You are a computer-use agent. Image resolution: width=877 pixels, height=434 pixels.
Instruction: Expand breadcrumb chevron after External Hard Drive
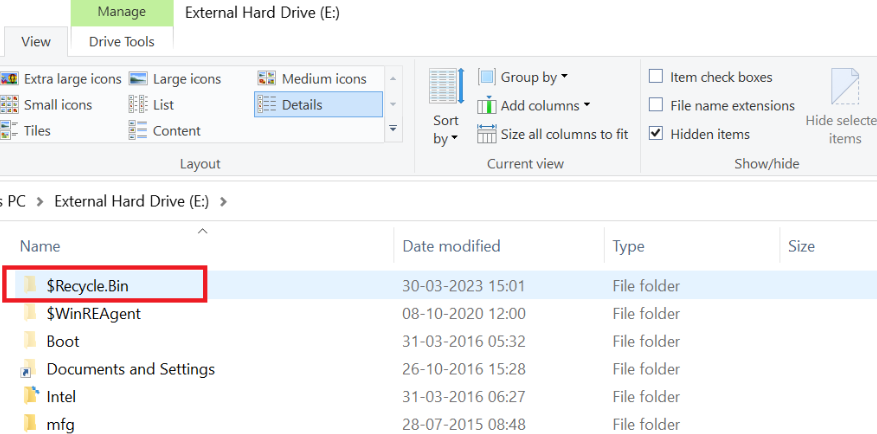point(224,201)
